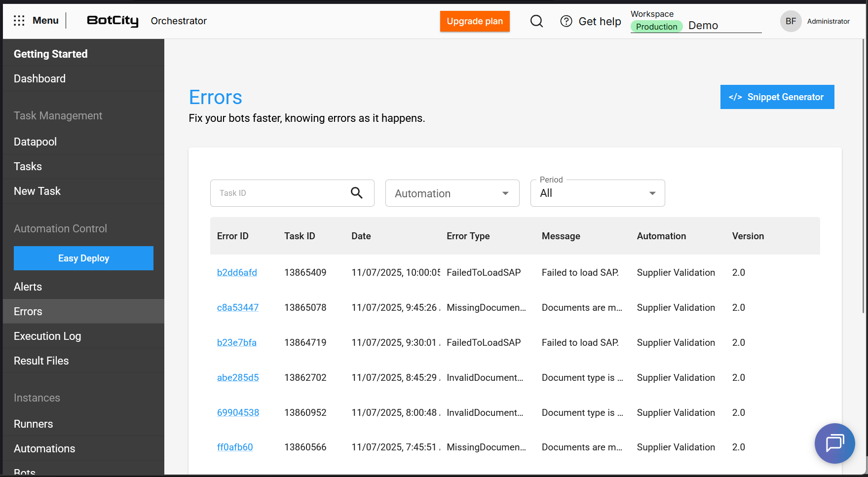
Task: Select Datapool in the sidebar
Action: click(35, 142)
